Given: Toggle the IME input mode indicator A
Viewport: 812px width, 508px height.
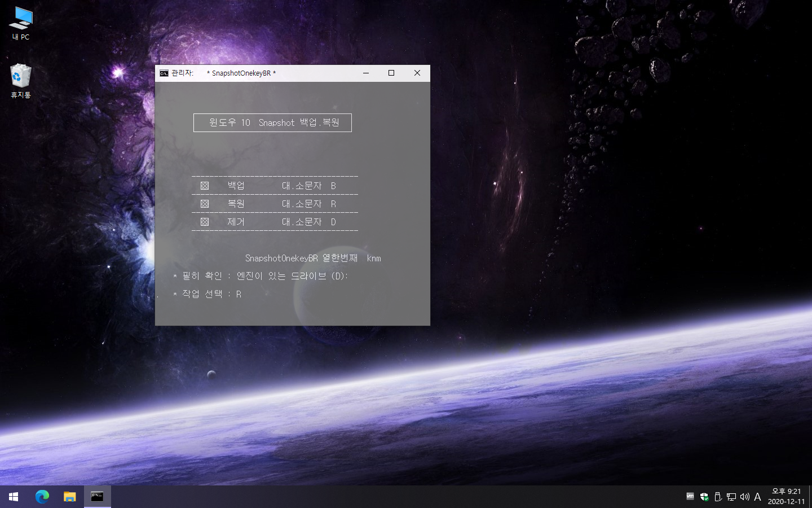Looking at the screenshot, I should 757,497.
